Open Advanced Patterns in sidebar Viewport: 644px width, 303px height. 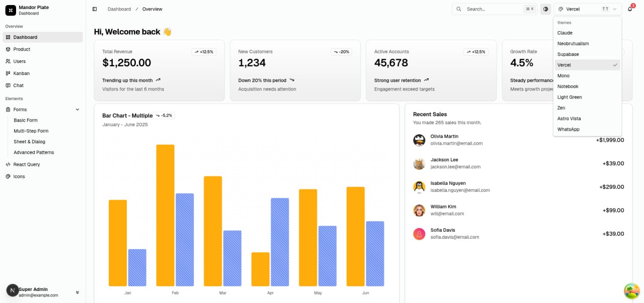pyautogui.click(x=34, y=152)
